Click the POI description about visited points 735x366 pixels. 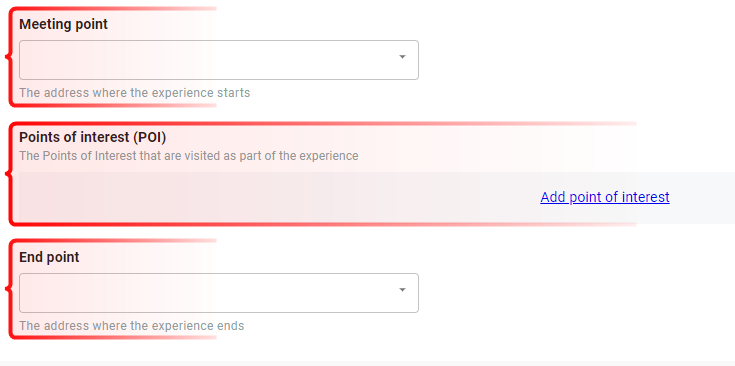[188, 156]
